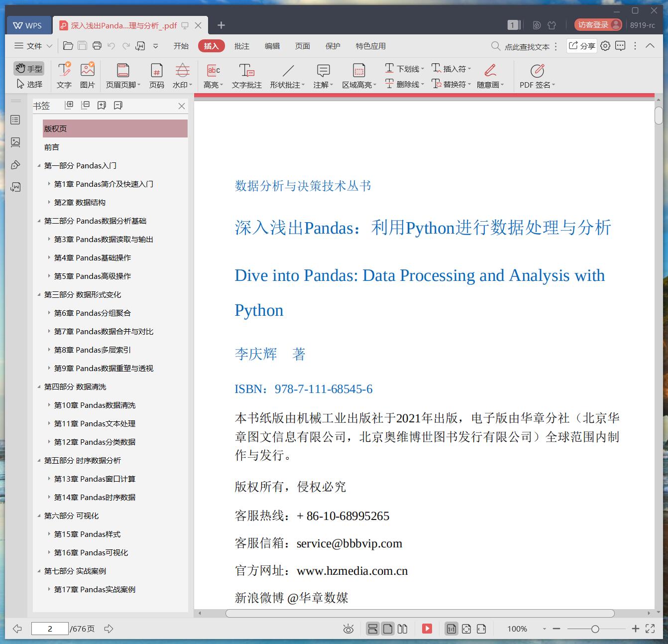Click the page number input field

(50, 629)
